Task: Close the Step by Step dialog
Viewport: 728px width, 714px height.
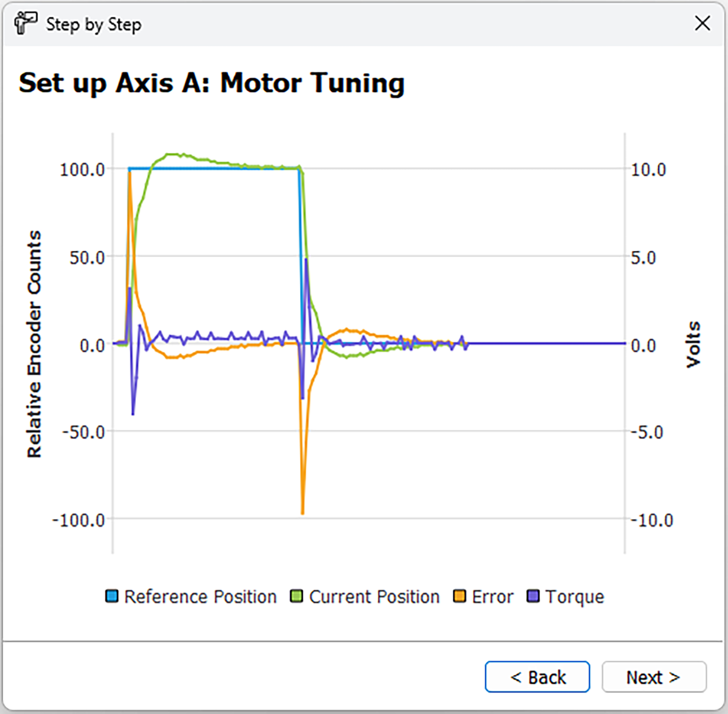Action: coord(702,23)
